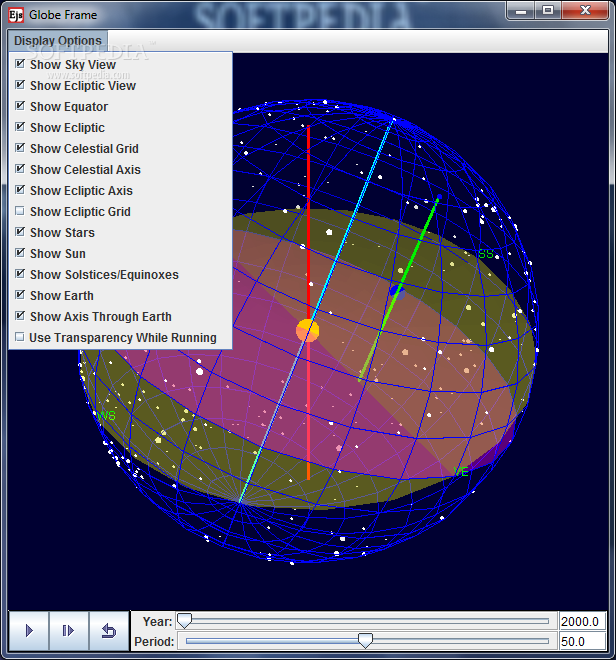
Task: Open the Display Options menu
Action: pyautogui.click(x=58, y=40)
